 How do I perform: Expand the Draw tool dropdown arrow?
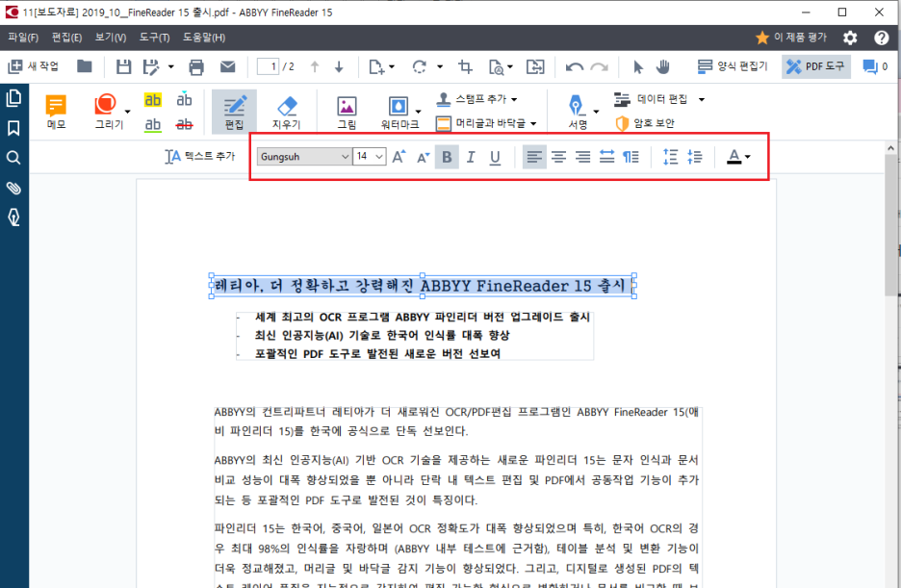point(128,112)
